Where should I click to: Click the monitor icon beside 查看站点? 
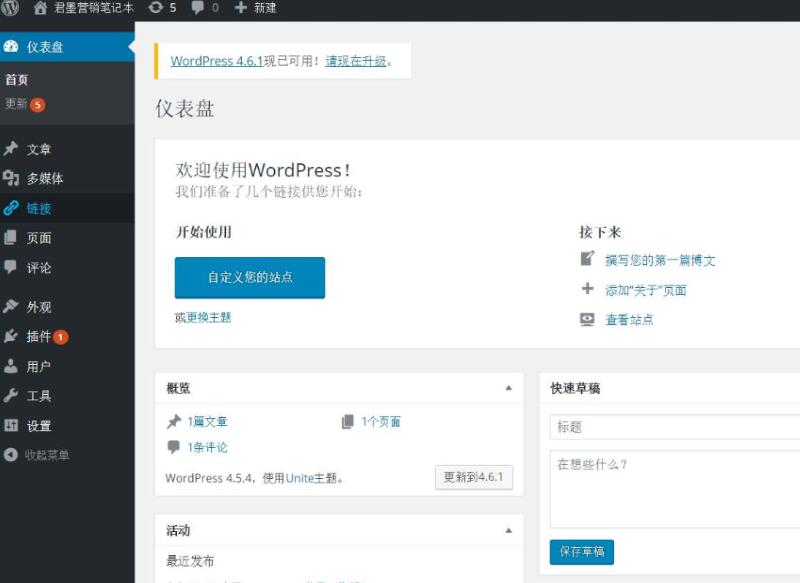point(587,319)
